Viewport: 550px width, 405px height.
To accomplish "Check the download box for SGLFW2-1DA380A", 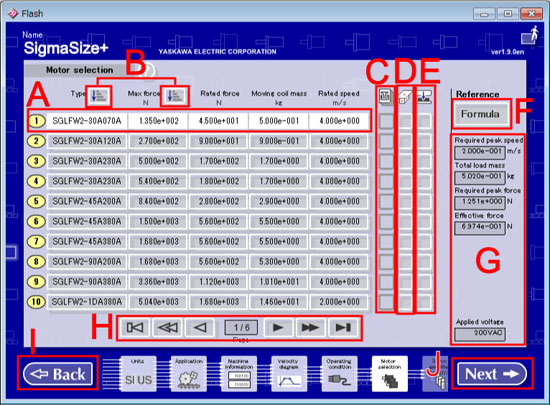I will pos(424,302).
